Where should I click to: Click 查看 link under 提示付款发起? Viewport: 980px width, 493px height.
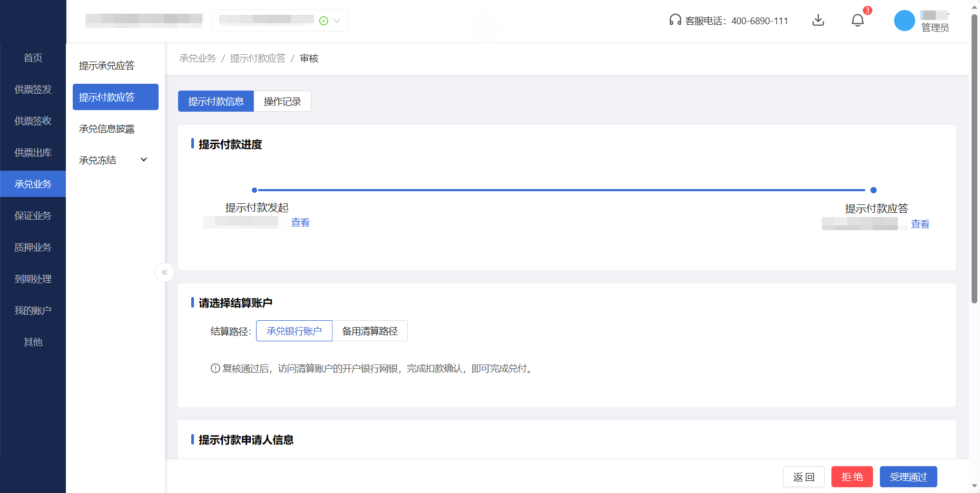[300, 222]
